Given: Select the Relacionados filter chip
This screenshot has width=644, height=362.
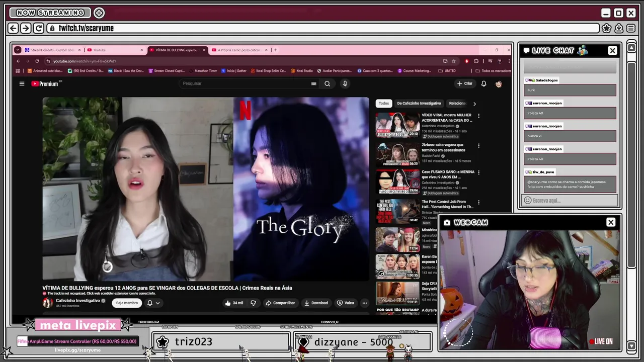Looking at the screenshot, I should tap(457, 104).
